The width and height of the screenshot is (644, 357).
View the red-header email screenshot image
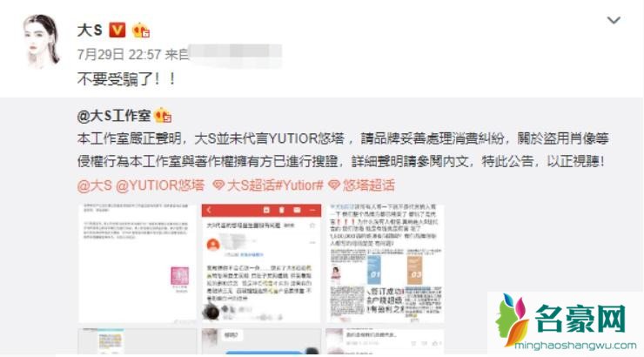(x=261, y=263)
